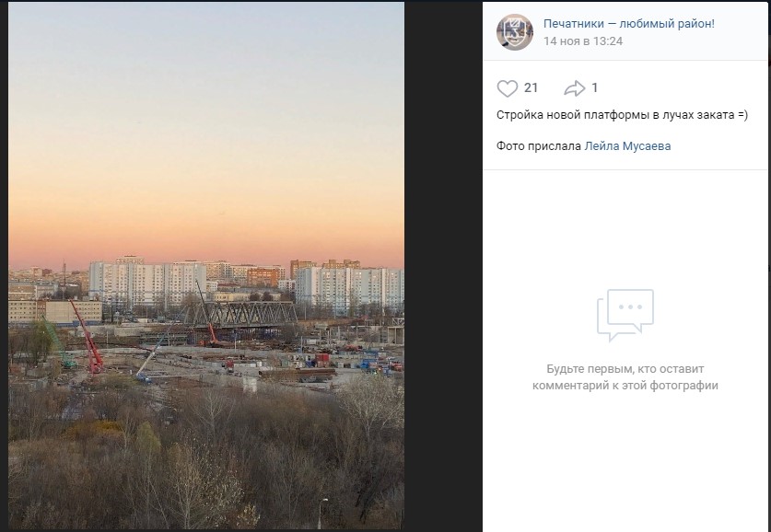Click the truss railway bridge in the photo
This screenshot has width=771, height=532.
point(241,314)
